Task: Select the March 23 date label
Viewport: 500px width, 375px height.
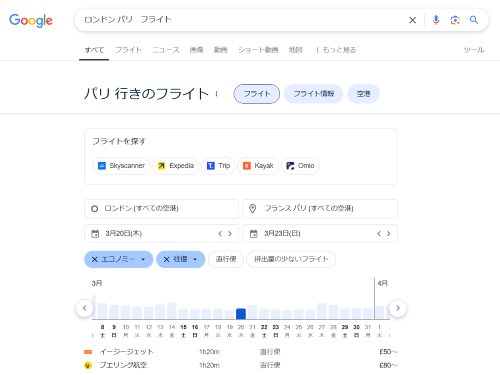Action: click(x=276, y=331)
